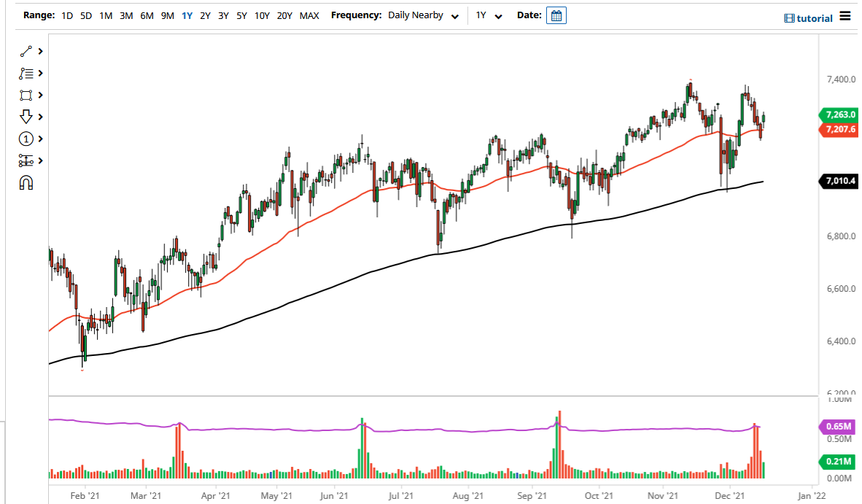Click the purple 0.65M volume indicator label

tap(839, 425)
